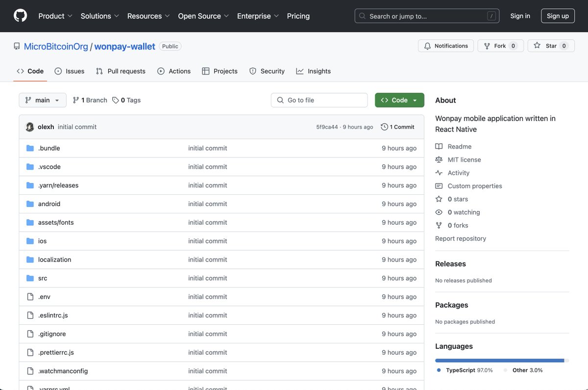
Task: Open the wonpay-wallet repository link
Action: pyautogui.click(x=124, y=46)
